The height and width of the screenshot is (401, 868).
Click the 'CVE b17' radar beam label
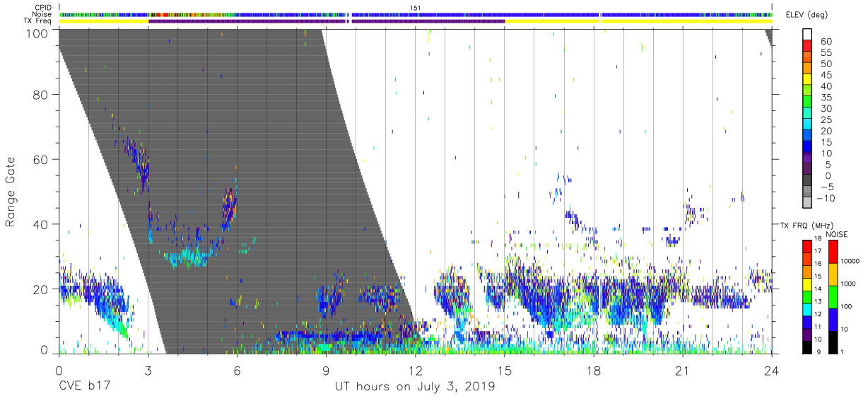click(83, 387)
